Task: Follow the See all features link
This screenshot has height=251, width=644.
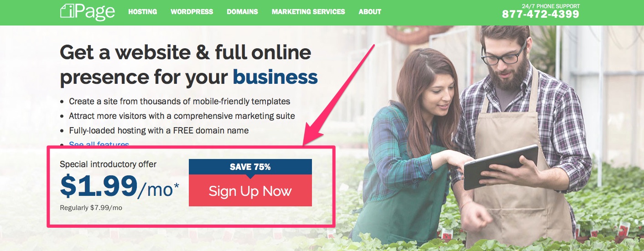Action: coord(99,144)
